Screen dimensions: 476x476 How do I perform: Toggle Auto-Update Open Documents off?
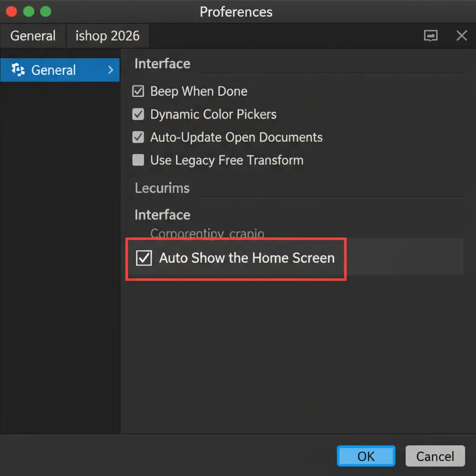coord(138,137)
